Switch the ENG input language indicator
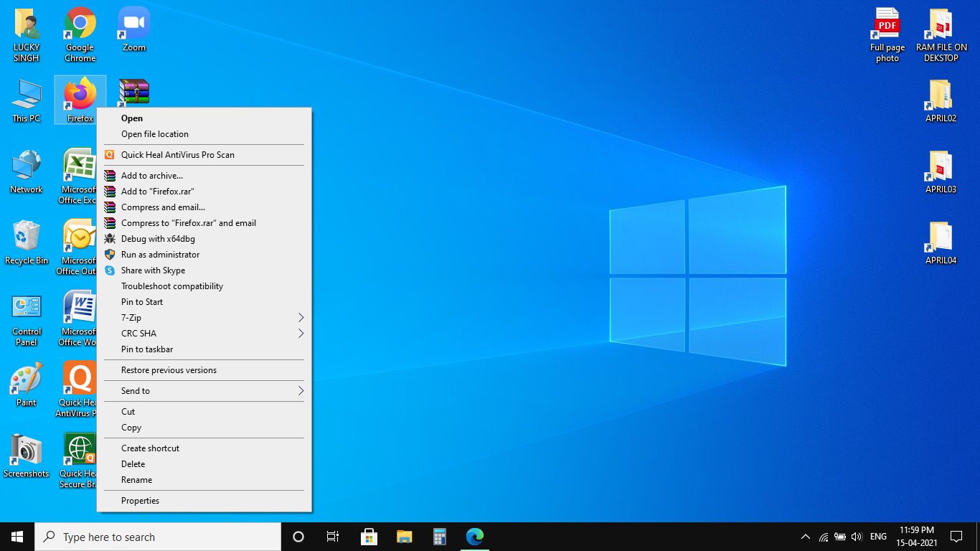 tap(878, 537)
